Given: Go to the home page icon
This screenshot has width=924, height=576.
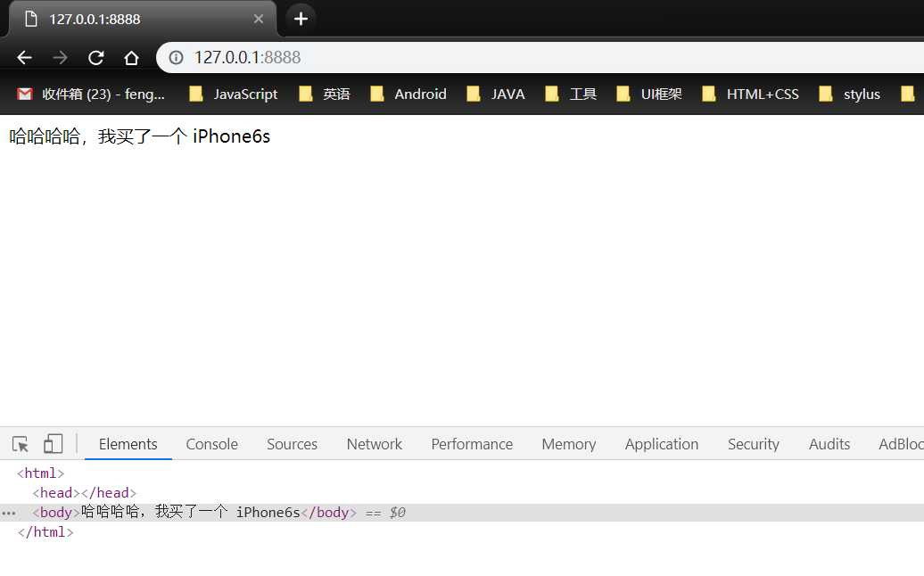Looking at the screenshot, I should tap(131, 58).
